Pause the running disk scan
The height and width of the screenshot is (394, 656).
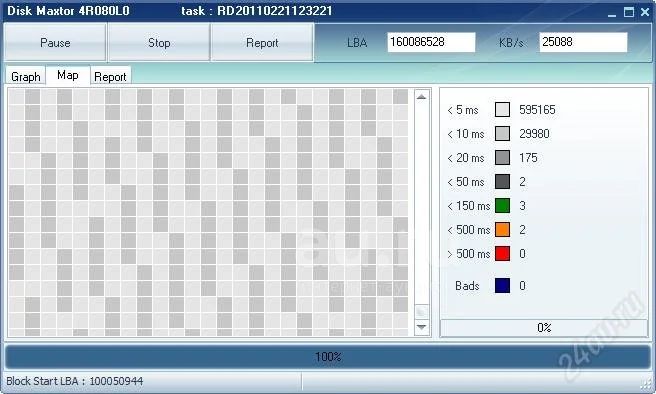coord(55,43)
